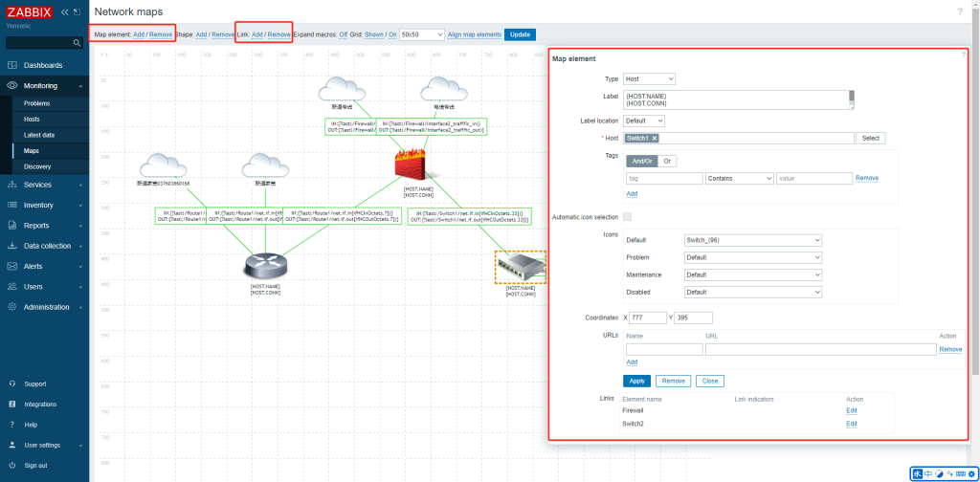
Task: Open the Problem icon dropdown
Action: click(753, 257)
